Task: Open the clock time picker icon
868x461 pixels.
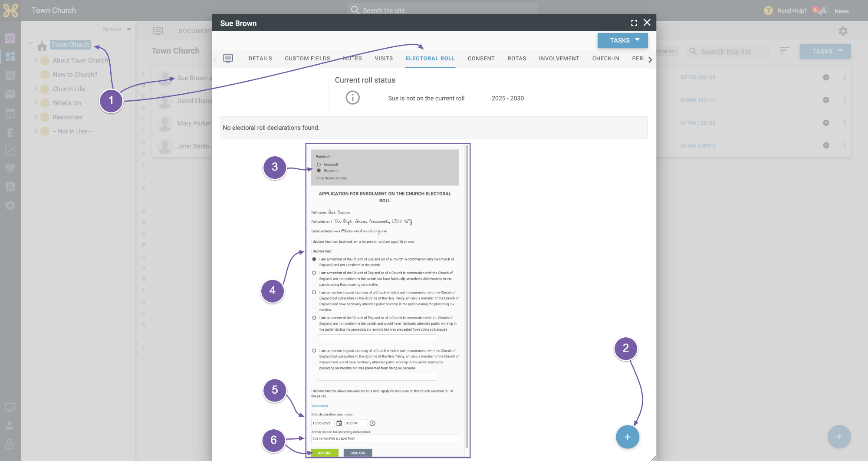Action: pos(372,423)
